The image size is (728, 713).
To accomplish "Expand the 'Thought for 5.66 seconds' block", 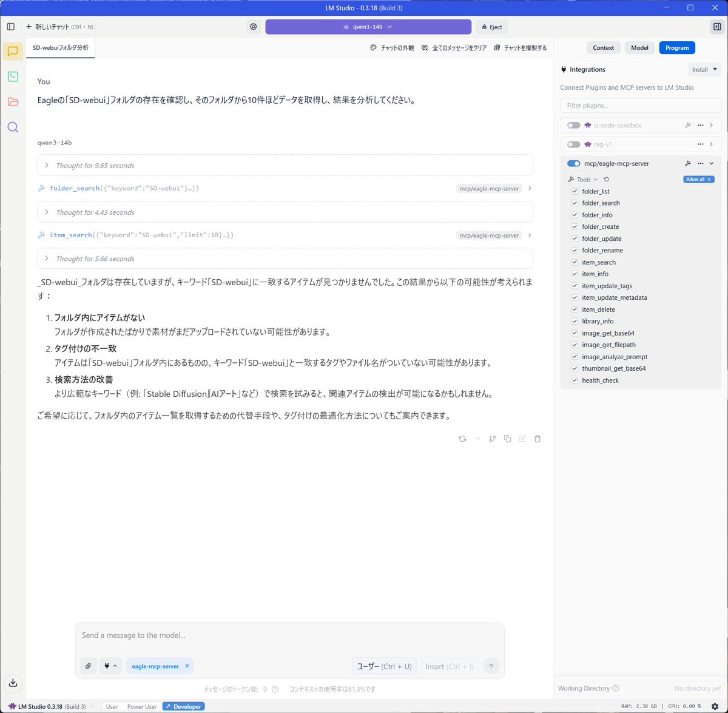I will 285,259.
